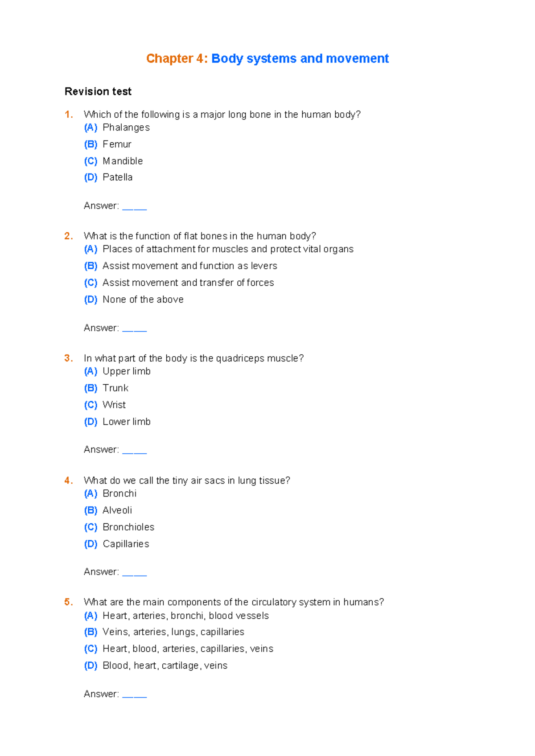Click the Revision test heading
535x756 pixels.
[98, 91]
